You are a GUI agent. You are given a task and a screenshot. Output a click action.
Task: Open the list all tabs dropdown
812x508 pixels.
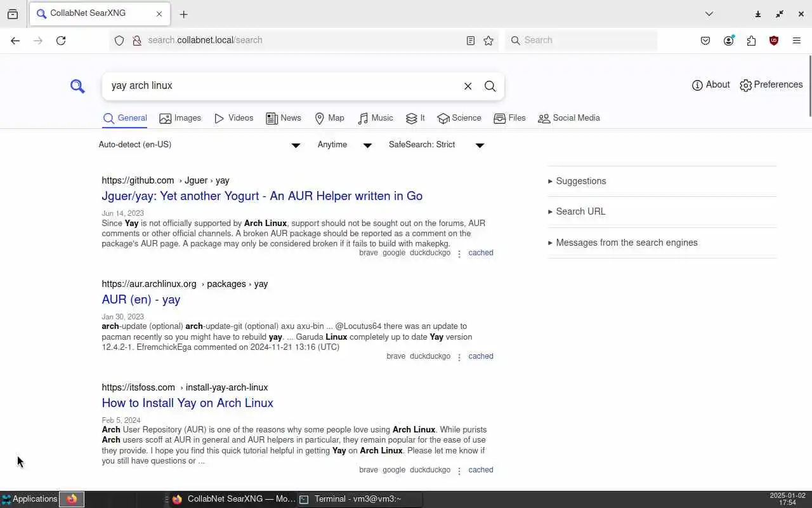pyautogui.click(x=709, y=14)
